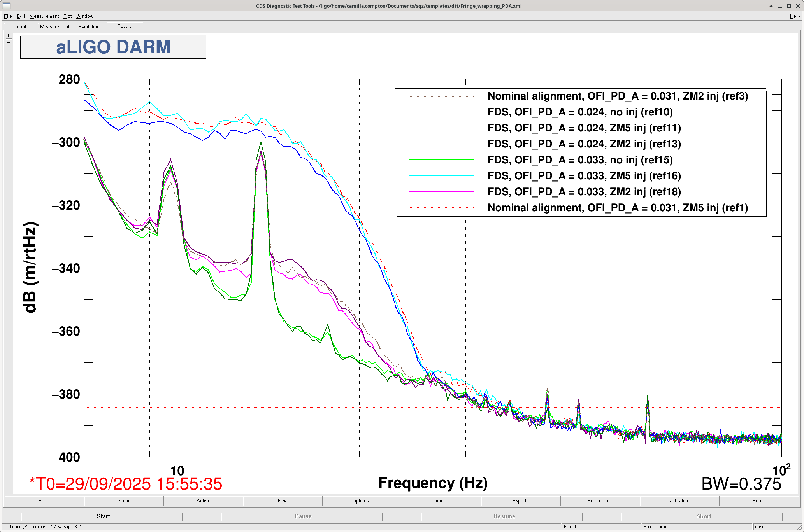Click the window shade-up arrow icon
This screenshot has width=804, height=532.
click(771, 6)
